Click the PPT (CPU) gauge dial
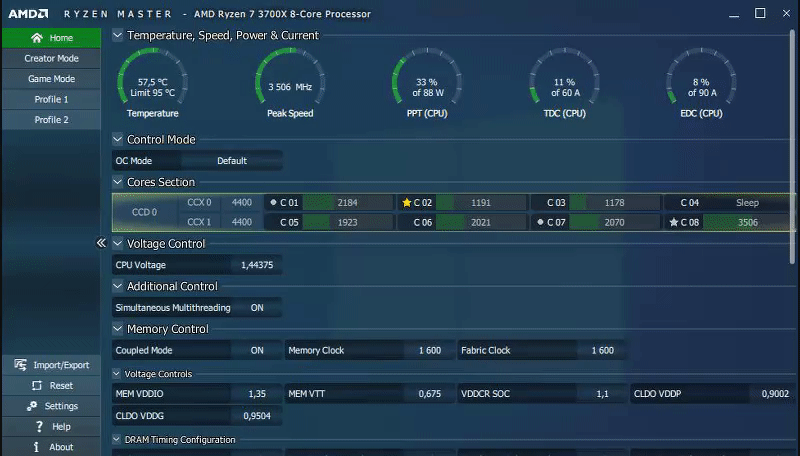800x456 pixels. [427, 77]
